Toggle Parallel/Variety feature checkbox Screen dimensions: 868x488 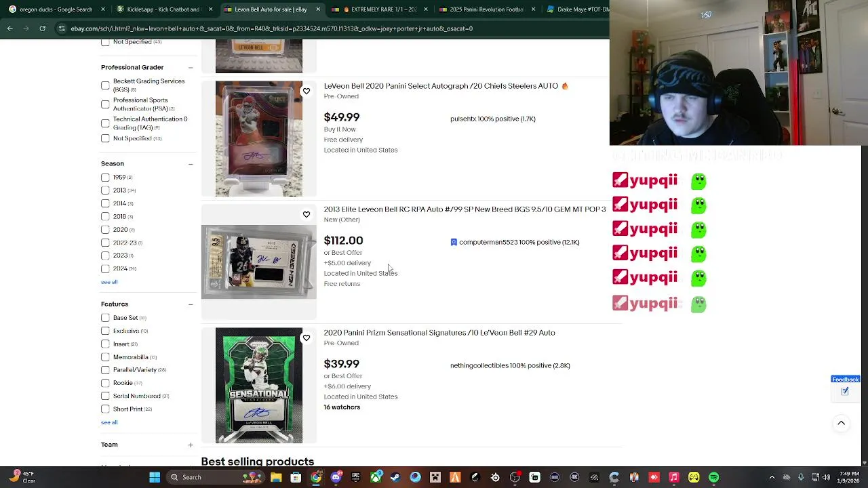coord(105,370)
